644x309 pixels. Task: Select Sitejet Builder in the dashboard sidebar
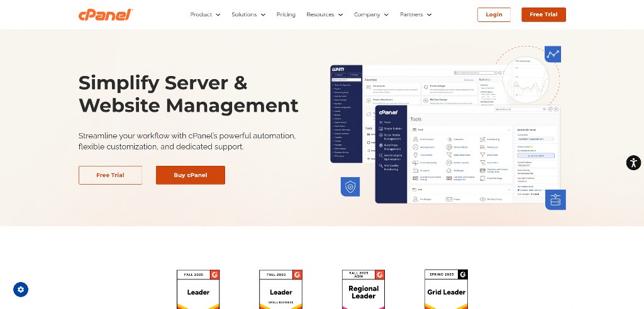(390, 129)
